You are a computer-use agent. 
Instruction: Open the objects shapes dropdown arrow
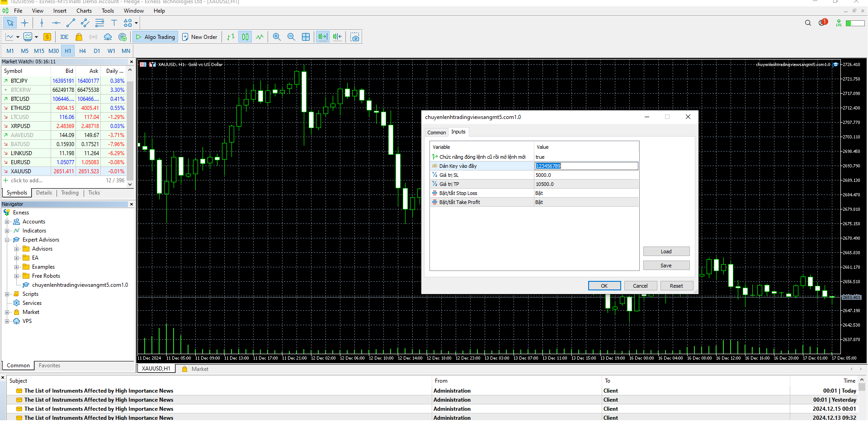click(136, 23)
